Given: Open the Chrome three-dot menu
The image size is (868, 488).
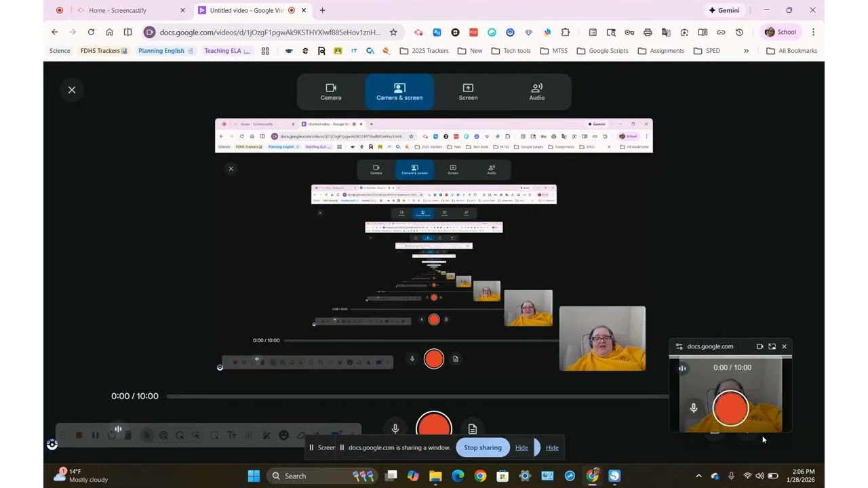Looking at the screenshot, I should [813, 32].
